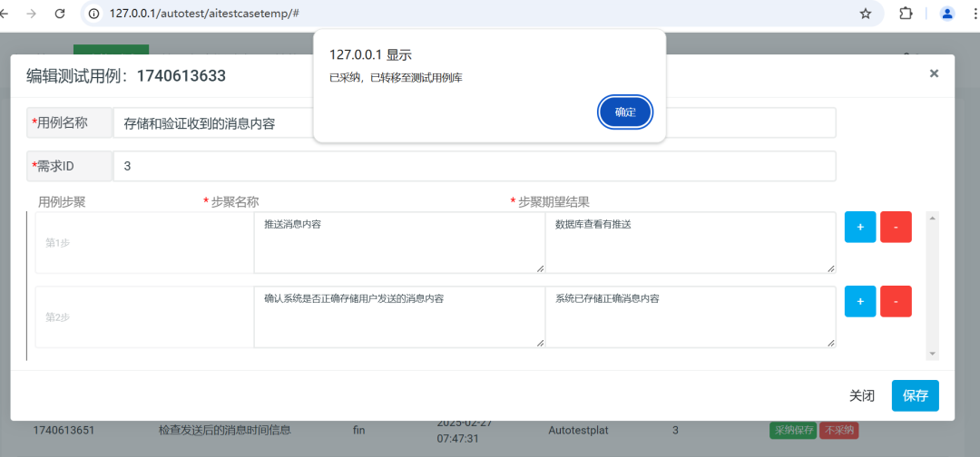
Task: Bookmark this page with star icon
Action: click(x=866, y=14)
